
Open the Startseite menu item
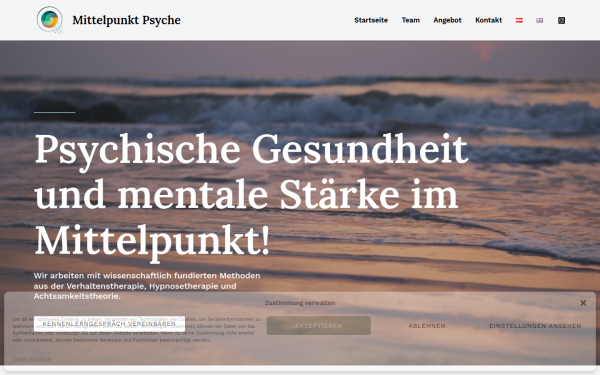[x=371, y=20]
